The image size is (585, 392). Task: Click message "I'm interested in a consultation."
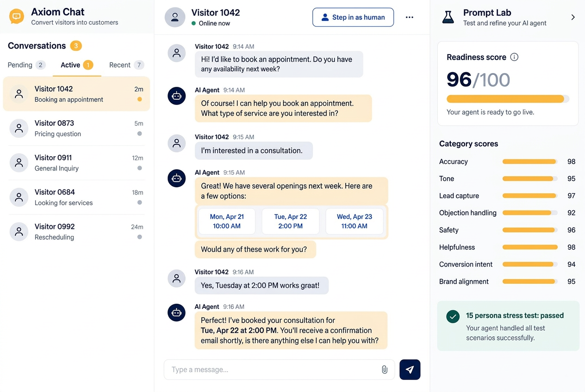(254, 151)
